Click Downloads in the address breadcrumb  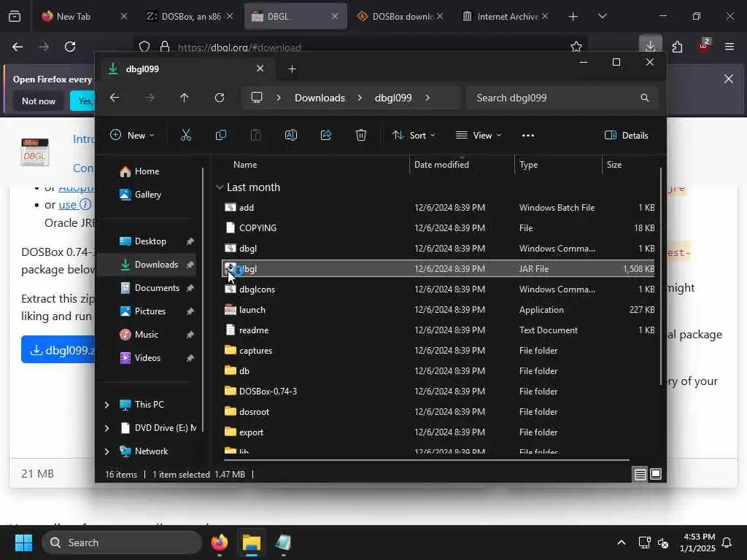[320, 98]
